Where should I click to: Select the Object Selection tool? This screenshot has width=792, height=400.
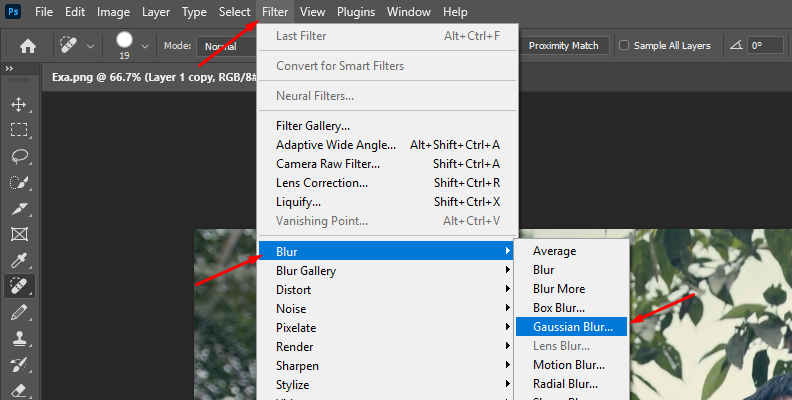(x=19, y=182)
